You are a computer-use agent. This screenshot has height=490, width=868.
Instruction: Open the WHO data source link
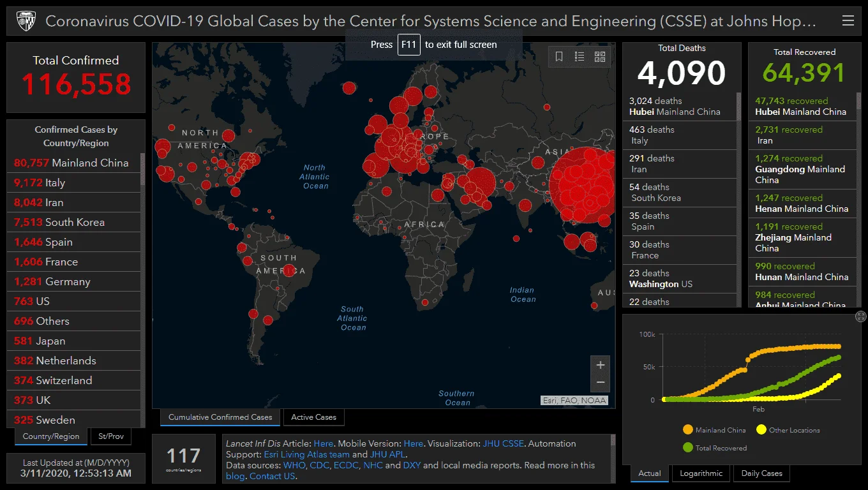click(294, 465)
